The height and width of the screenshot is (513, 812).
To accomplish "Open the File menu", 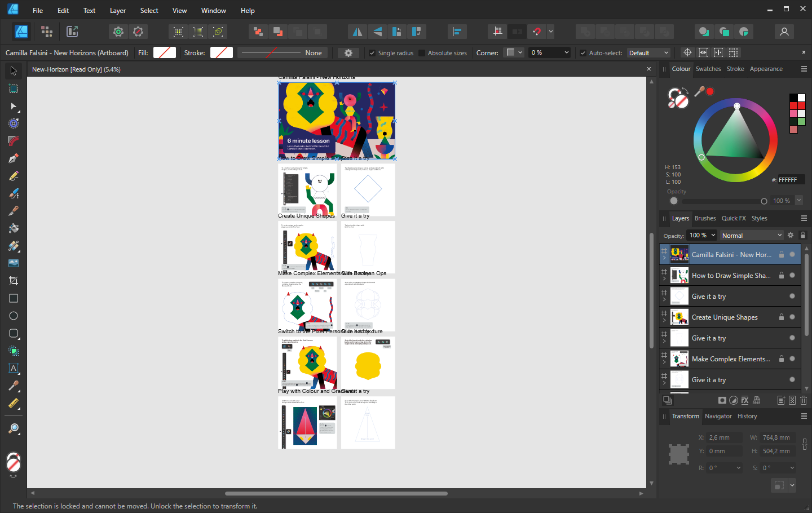I will pyautogui.click(x=38, y=10).
